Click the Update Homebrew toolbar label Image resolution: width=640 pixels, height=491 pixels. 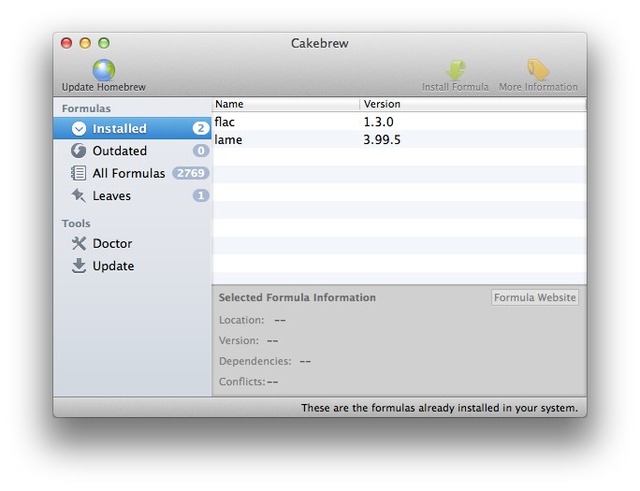tap(104, 87)
